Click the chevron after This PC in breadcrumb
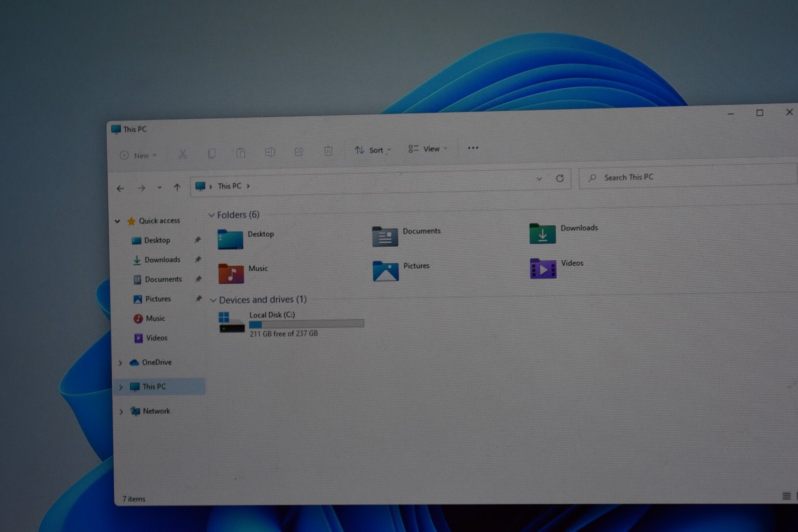 click(x=248, y=186)
